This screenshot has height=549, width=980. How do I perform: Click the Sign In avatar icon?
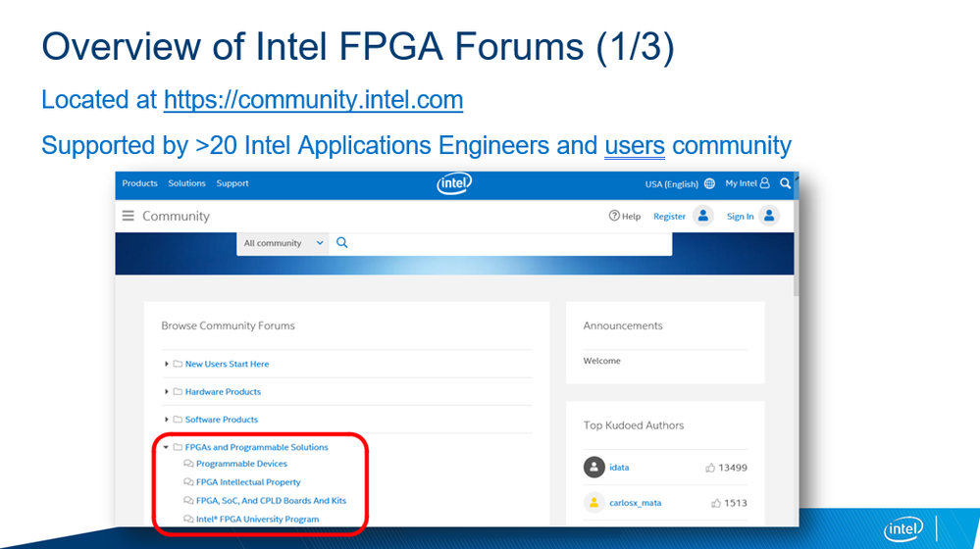(769, 216)
